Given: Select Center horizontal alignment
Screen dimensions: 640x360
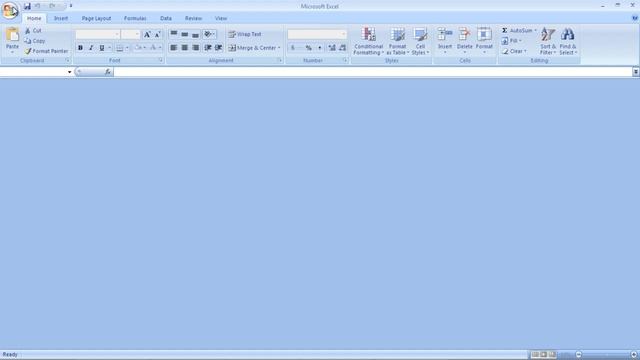Looking at the screenshot, I should (184, 48).
